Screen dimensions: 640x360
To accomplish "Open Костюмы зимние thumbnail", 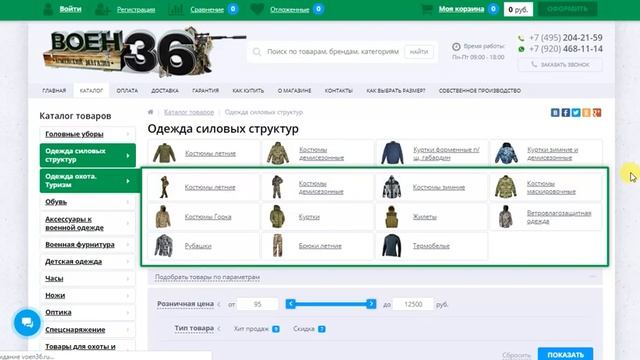I will point(391,187).
